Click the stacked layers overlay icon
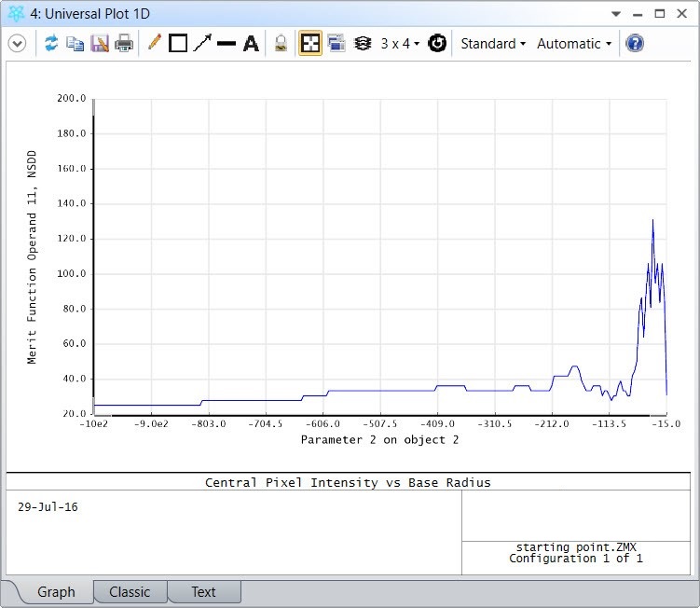This screenshot has height=608, width=700. 363,43
